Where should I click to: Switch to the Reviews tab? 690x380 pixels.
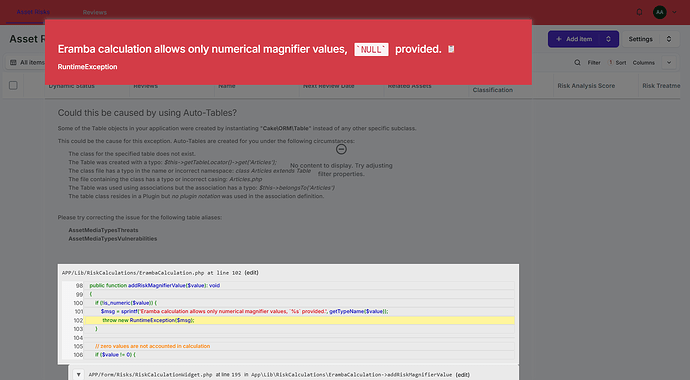pos(95,12)
